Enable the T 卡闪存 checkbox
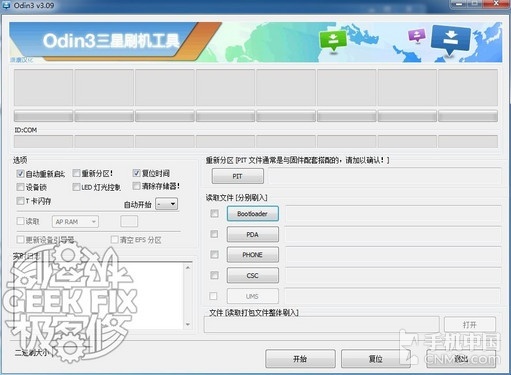Screen dimensions: 511x375 20,201
